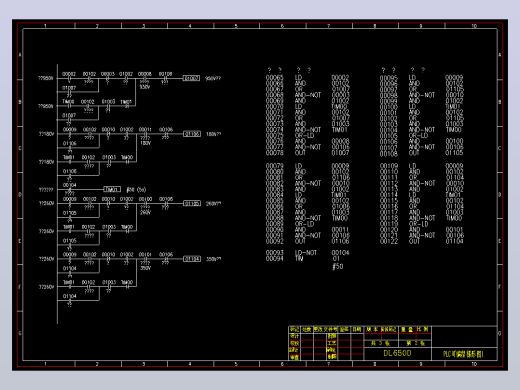Screen dimensions: 520x390
Task: Click the DL650D drawing number in title block
Action: coord(397,353)
